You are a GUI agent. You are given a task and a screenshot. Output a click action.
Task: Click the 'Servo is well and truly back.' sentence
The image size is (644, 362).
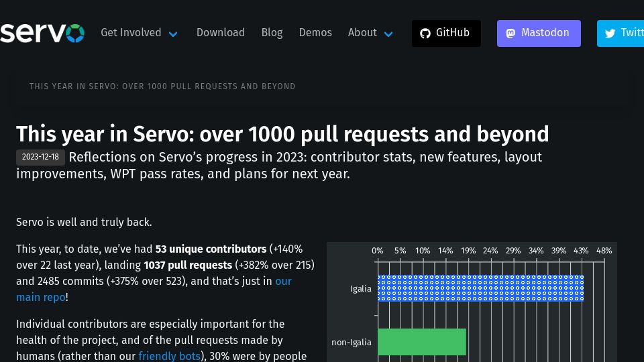coord(84,222)
